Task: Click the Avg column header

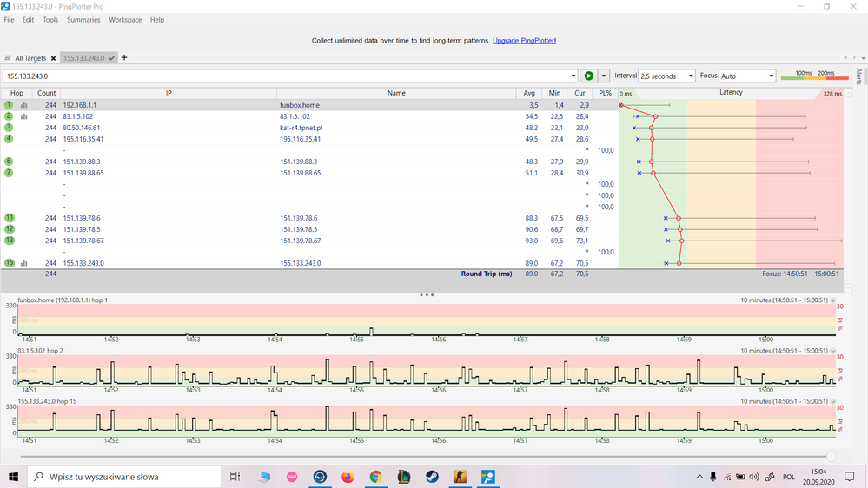Action: pyautogui.click(x=529, y=93)
